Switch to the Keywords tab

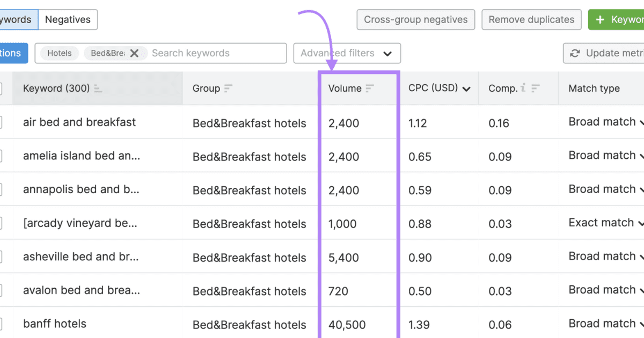(x=19, y=20)
